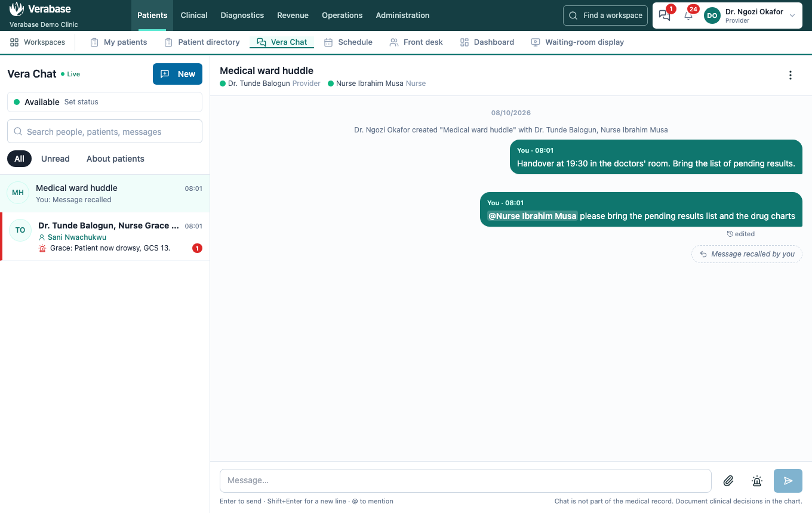Click the send message arrow button

pyautogui.click(x=788, y=481)
